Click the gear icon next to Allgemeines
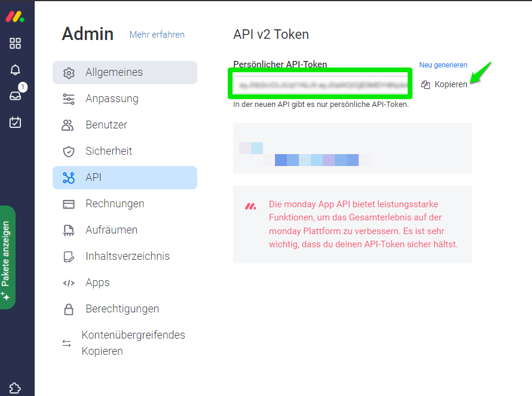This screenshot has height=396, width=532. 69,73
